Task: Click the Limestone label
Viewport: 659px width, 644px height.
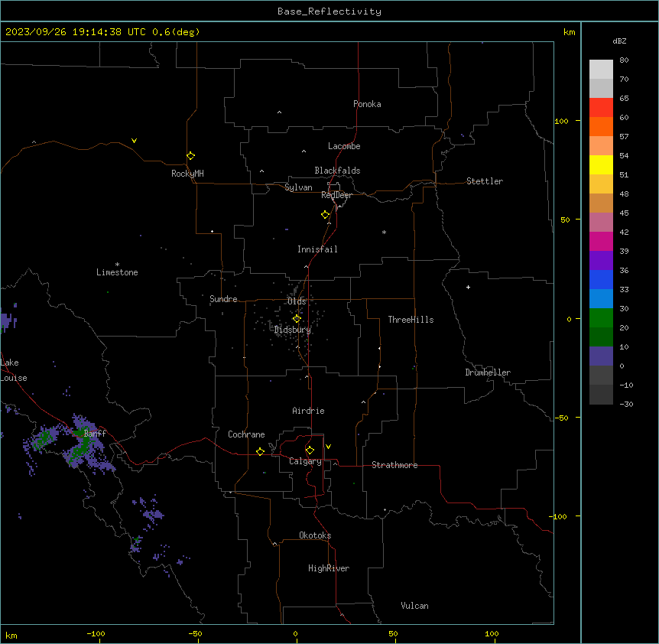Action: coord(117,272)
